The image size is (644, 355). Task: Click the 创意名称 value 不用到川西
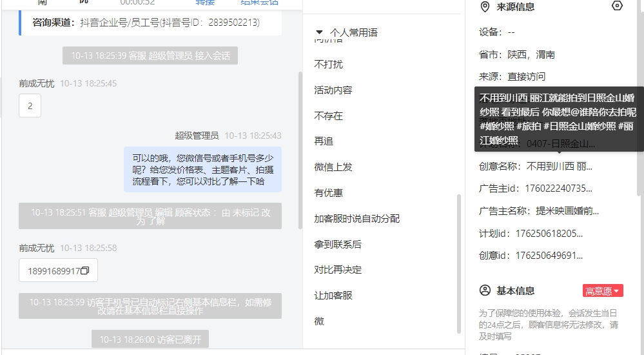coord(559,166)
